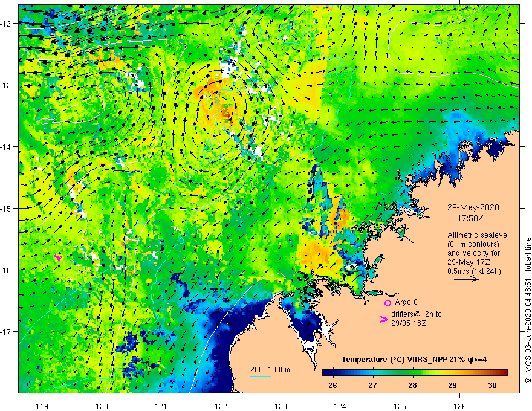
Task: Click the magenta Argo circle symbol in legend
Action: pyautogui.click(x=388, y=303)
